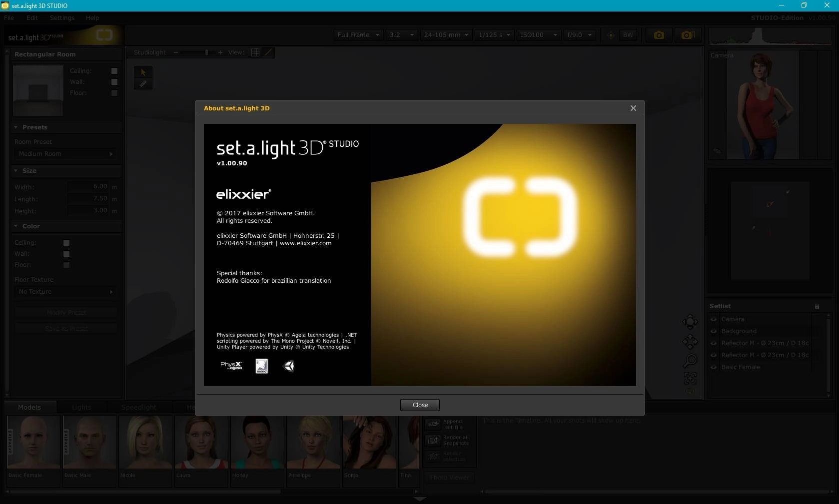Take a snapshot with the camera icon
The image size is (839, 504).
(x=659, y=35)
